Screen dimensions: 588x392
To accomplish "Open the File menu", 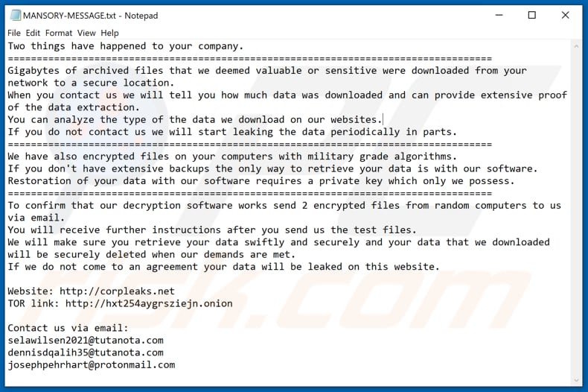I will pos(14,33).
